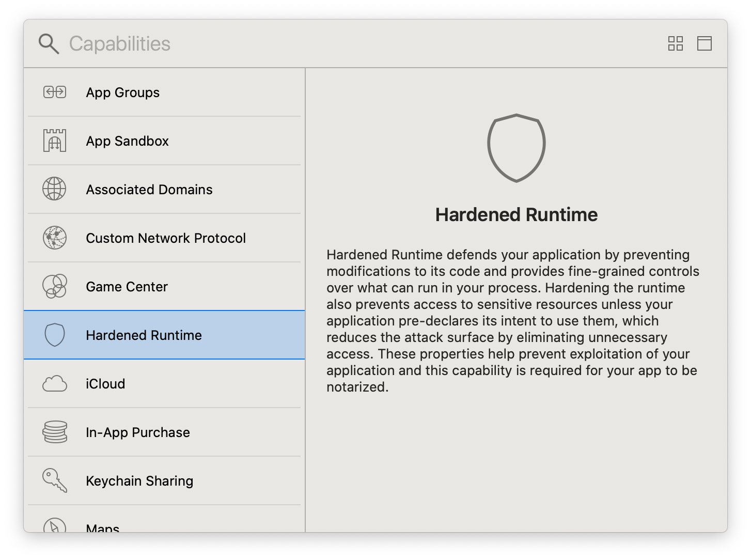The height and width of the screenshot is (560, 751).
Task: Click the App Groups linked-boxes icon
Action: [54, 92]
